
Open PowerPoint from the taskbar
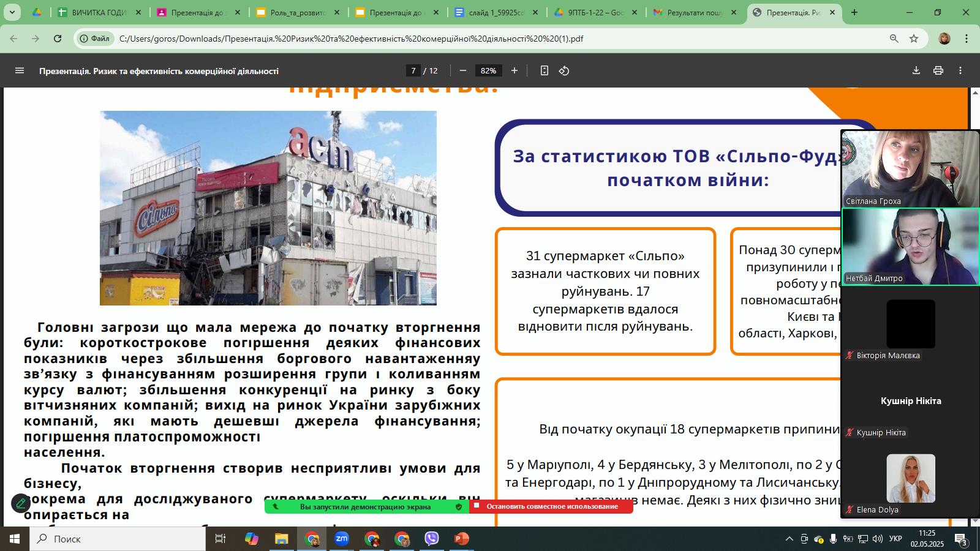point(461,539)
